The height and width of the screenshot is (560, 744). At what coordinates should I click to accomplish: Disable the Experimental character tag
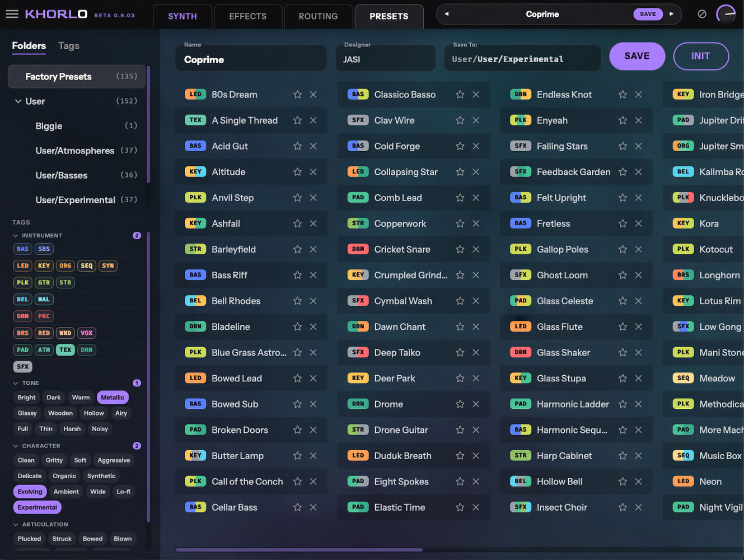pyautogui.click(x=37, y=507)
